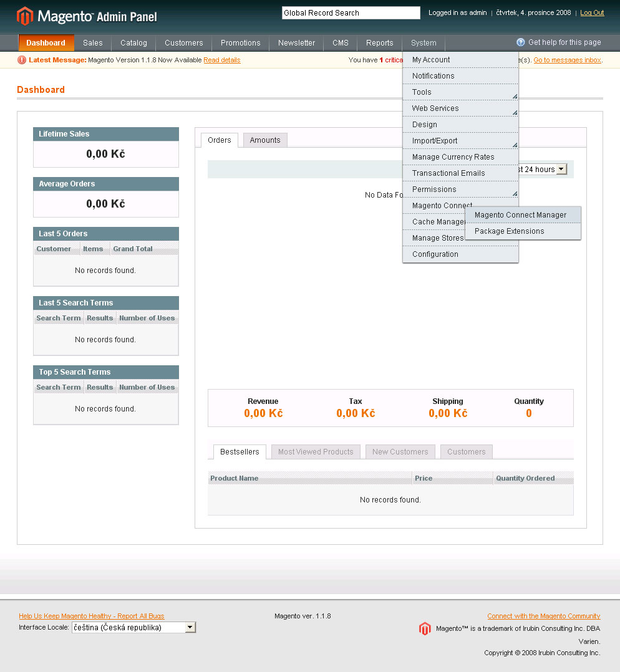
Task: Open the Dashboard item in the navigation bar
Action: point(46,43)
